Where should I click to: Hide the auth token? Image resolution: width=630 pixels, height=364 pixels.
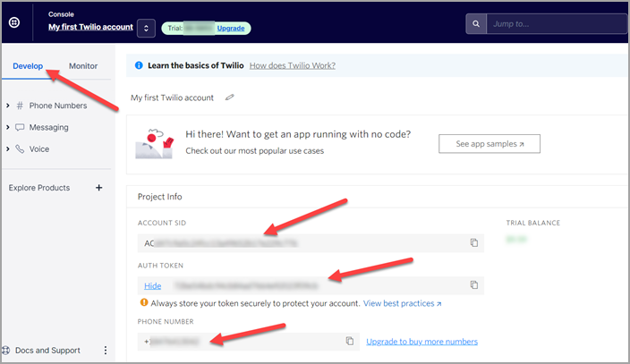(153, 285)
